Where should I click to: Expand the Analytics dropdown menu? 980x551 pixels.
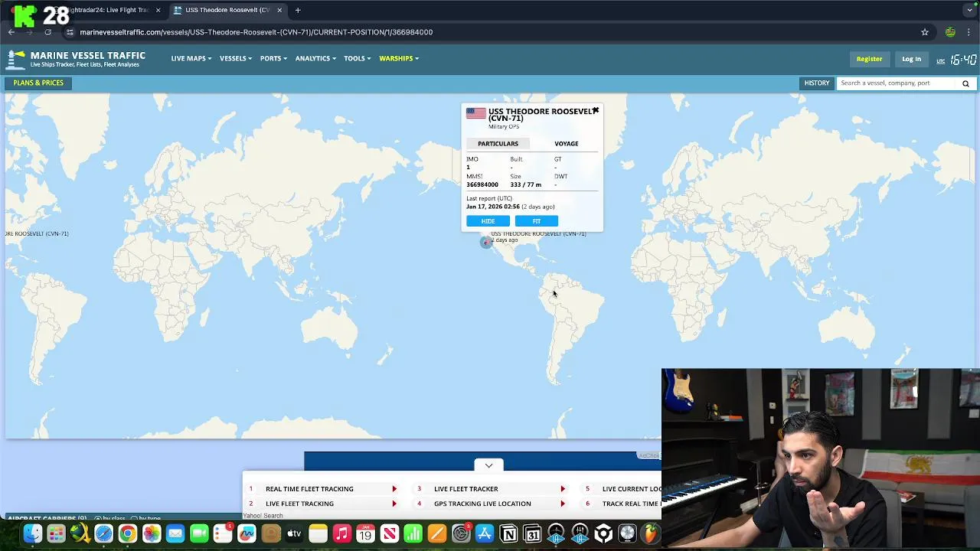point(315,58)
